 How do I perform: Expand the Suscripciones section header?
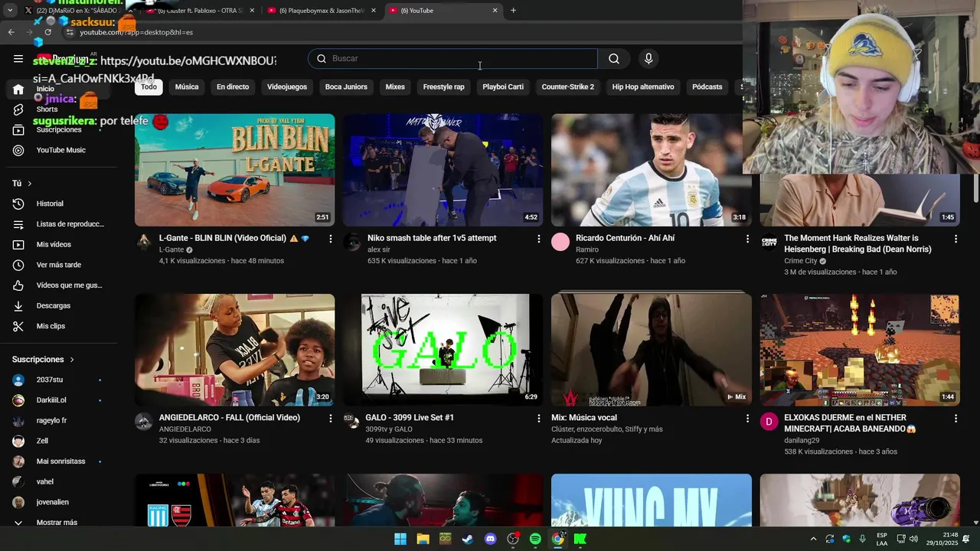[x=44, y=360]
